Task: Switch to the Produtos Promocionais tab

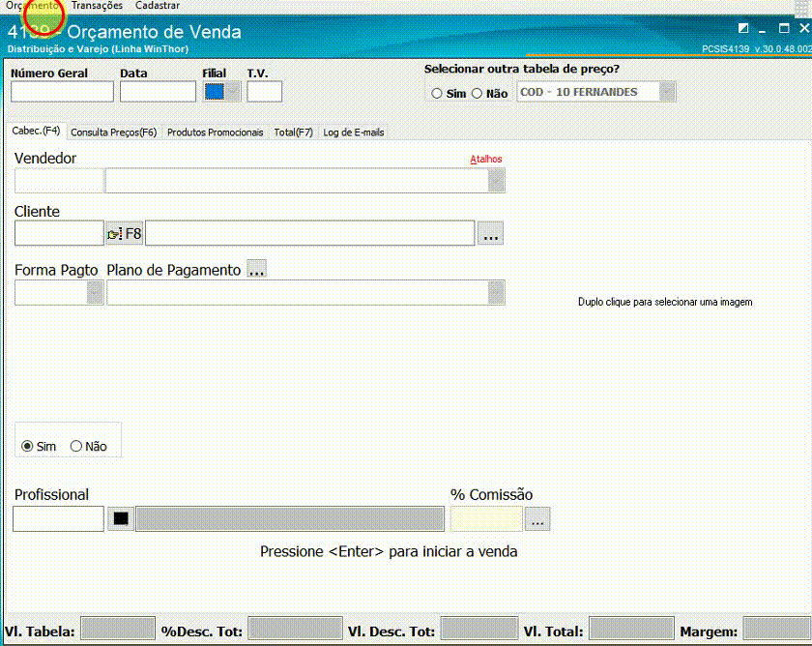Action: 215,132
